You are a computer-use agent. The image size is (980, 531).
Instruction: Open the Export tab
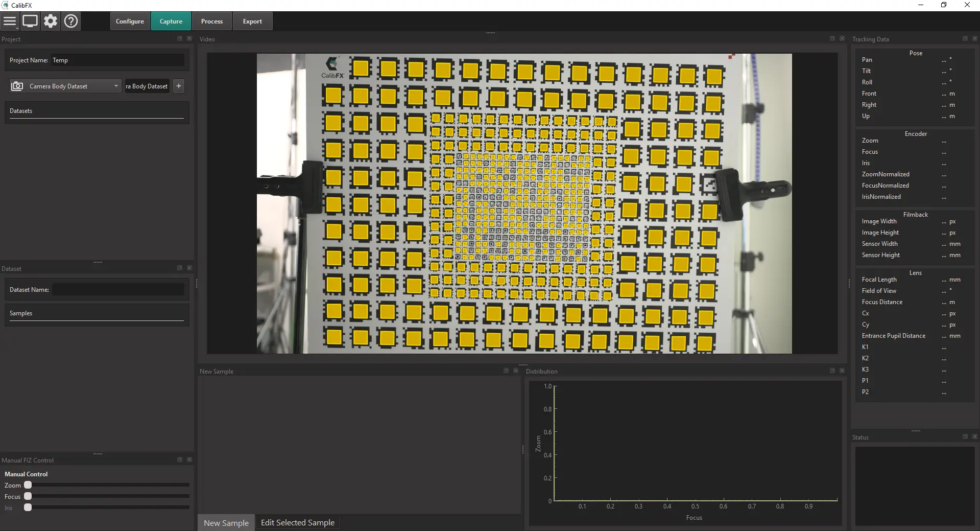[252, 21]
